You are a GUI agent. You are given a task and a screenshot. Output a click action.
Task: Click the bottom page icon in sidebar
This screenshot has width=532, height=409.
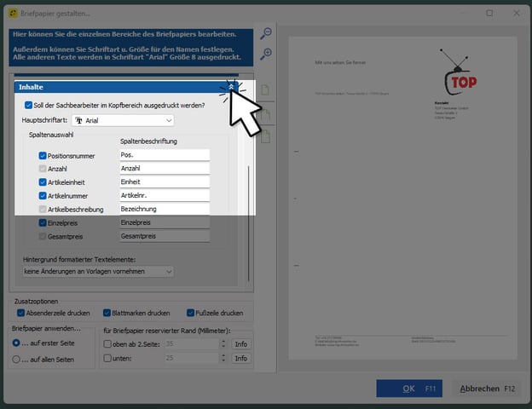(x=266, y=136)
